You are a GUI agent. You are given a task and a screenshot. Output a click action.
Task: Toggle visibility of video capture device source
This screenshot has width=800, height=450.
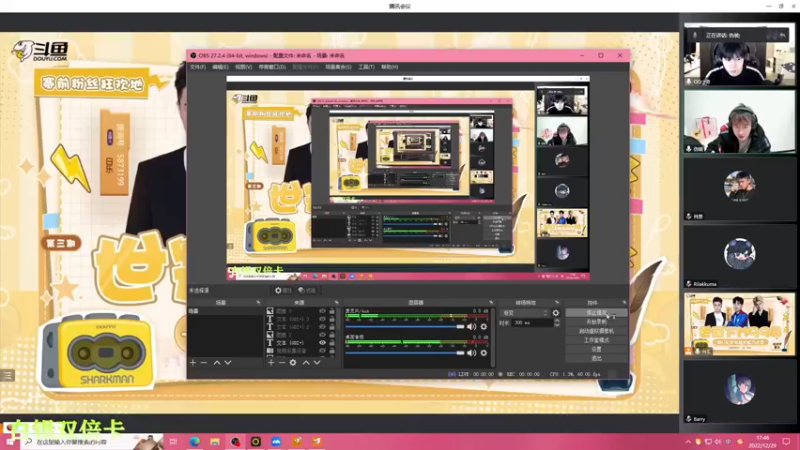pos(322,351)
